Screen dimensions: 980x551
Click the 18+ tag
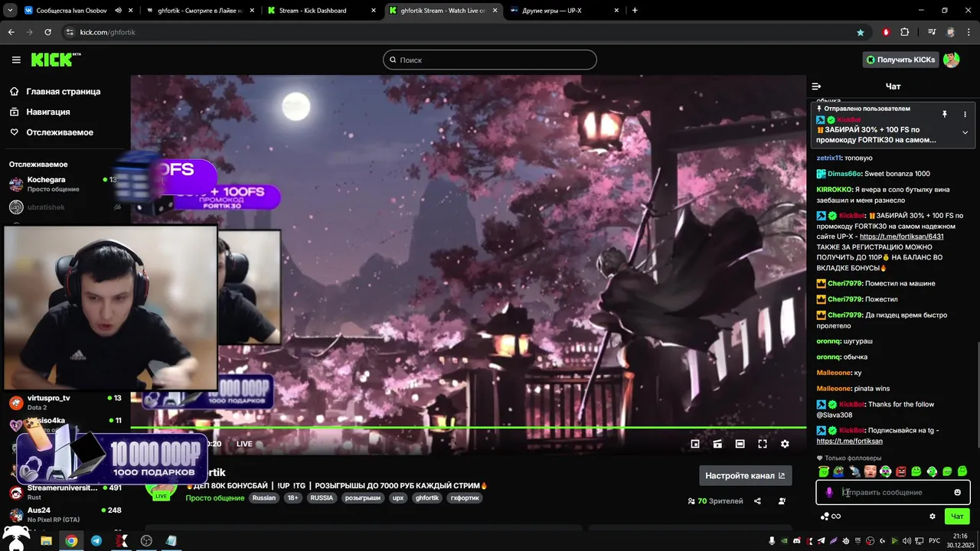(293, 498)
